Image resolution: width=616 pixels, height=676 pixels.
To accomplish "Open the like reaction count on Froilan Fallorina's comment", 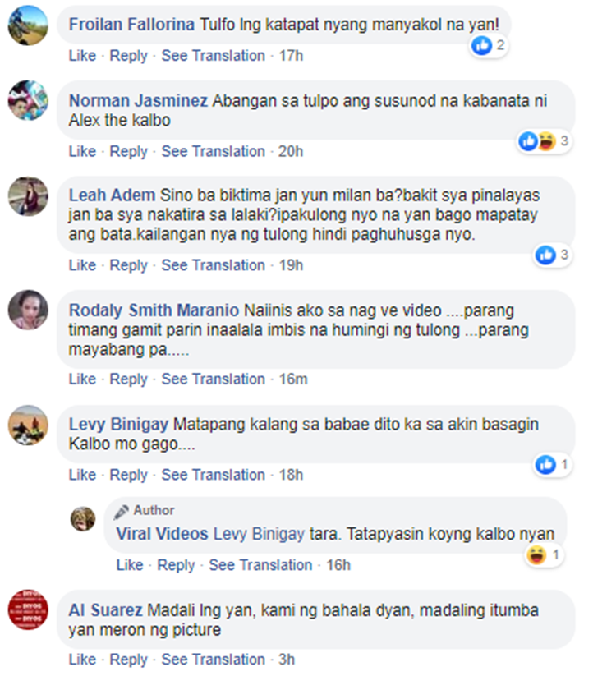I will pos(488,45).
